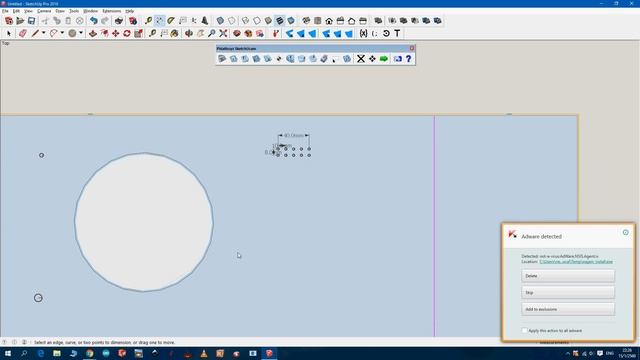Open the Edit menu
640x360 pixels.
(x=16, y=11)
